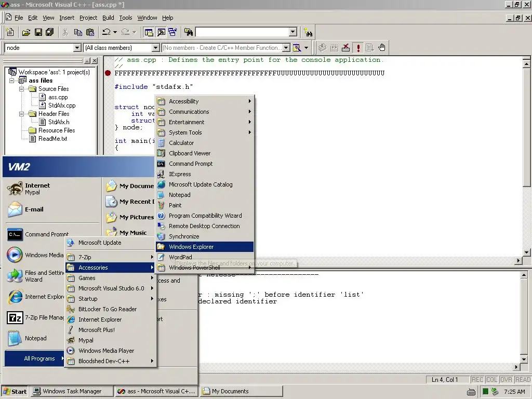Close the workspace pane with X button

click(95, 61)
